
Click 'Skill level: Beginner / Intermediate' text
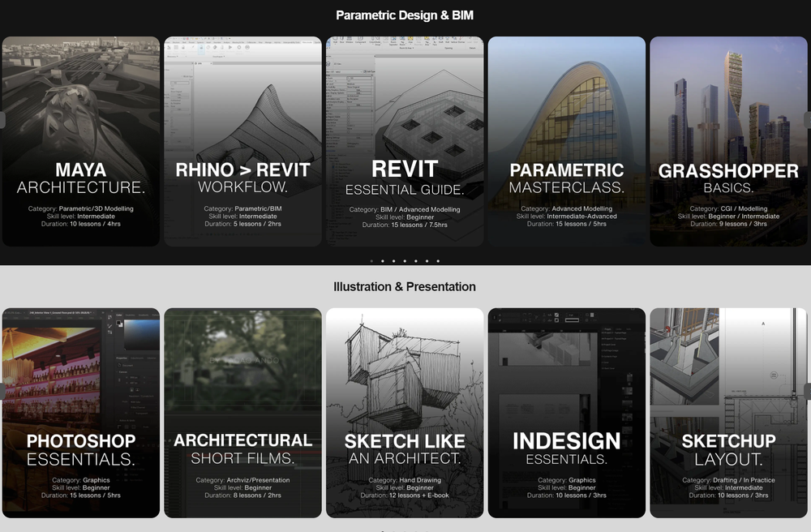point(729,216)
